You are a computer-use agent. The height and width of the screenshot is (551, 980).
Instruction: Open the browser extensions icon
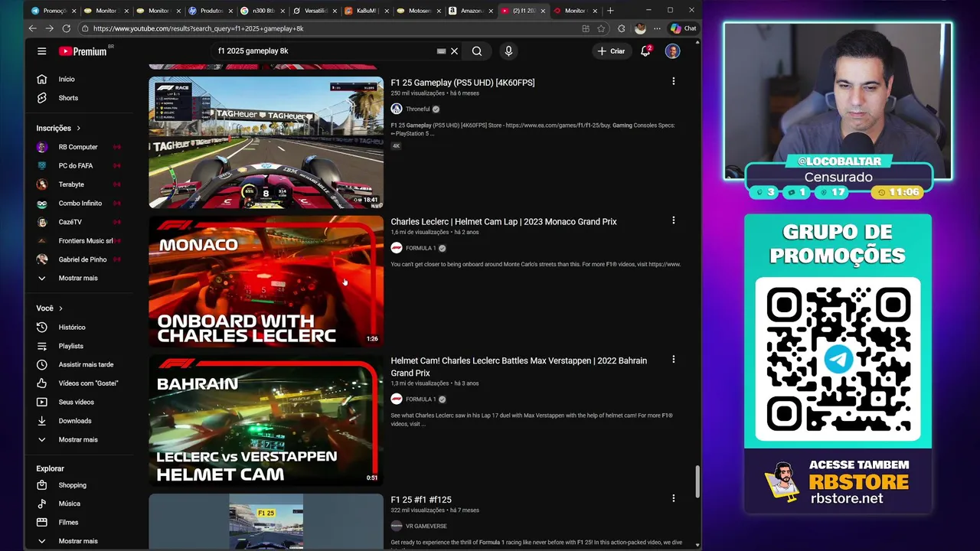point(621,28)
